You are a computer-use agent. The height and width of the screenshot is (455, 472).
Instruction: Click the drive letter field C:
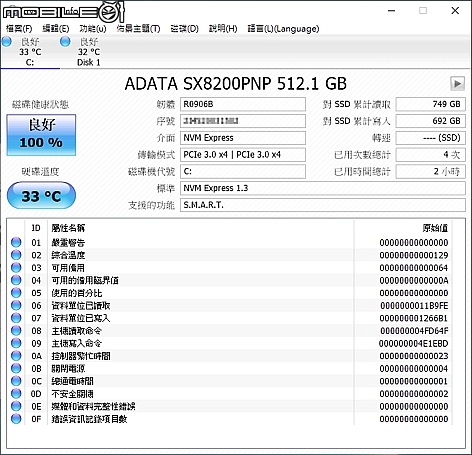[243, 171]
